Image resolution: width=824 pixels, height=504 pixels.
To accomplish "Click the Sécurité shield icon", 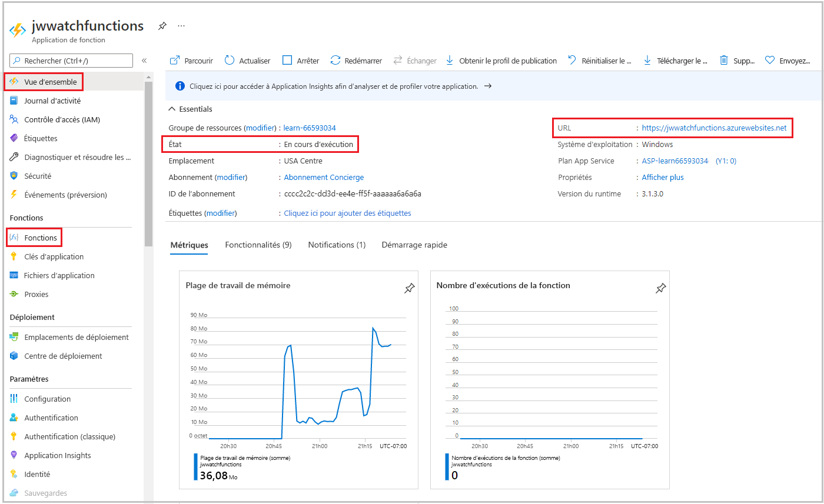I will pos(14,176).
